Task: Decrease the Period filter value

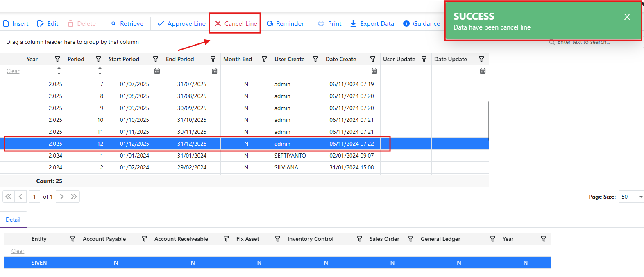Action: (x=100, y=73)
